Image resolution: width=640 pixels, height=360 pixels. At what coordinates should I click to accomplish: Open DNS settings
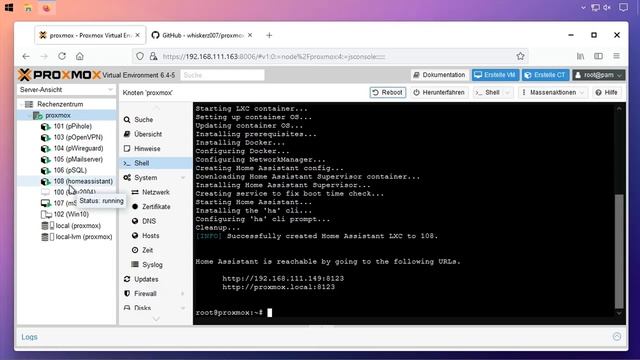[149, 221]
